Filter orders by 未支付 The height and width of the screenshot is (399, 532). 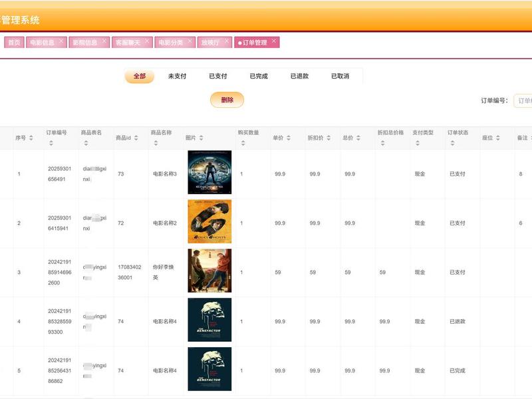pyautogui.click(x=177, y=76)
